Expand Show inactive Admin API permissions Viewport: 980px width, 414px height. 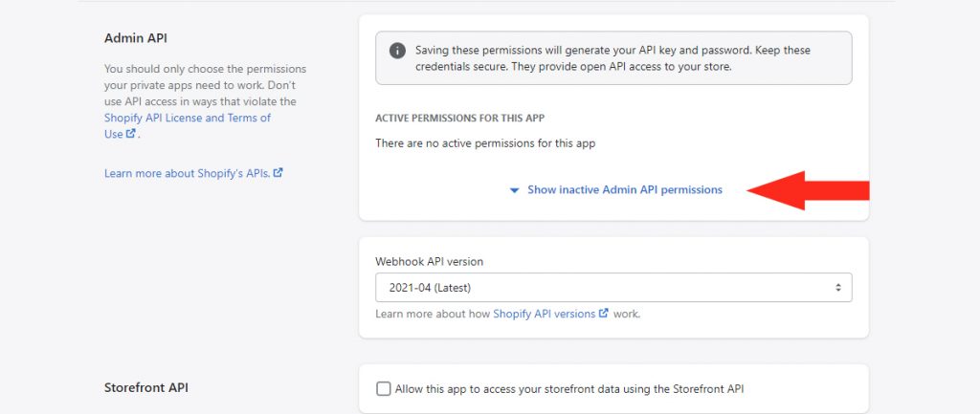(x=624, y=190)
